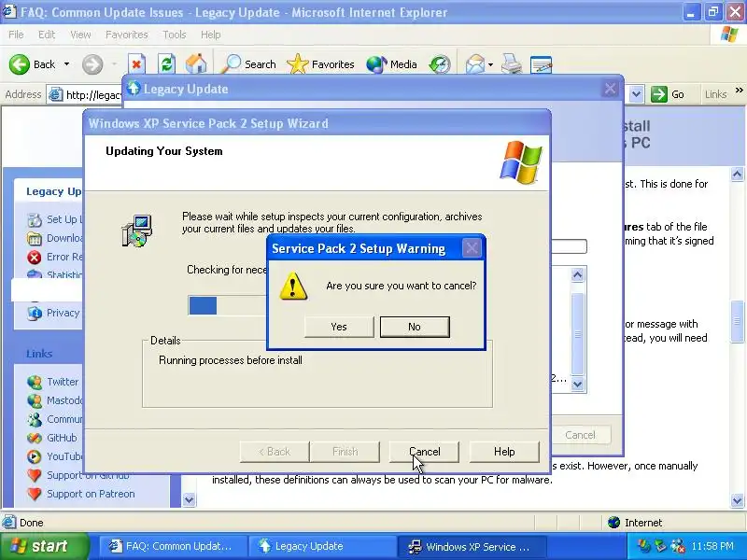
Task: Click the GitHub sidebar icon
Action: (35, 438)
